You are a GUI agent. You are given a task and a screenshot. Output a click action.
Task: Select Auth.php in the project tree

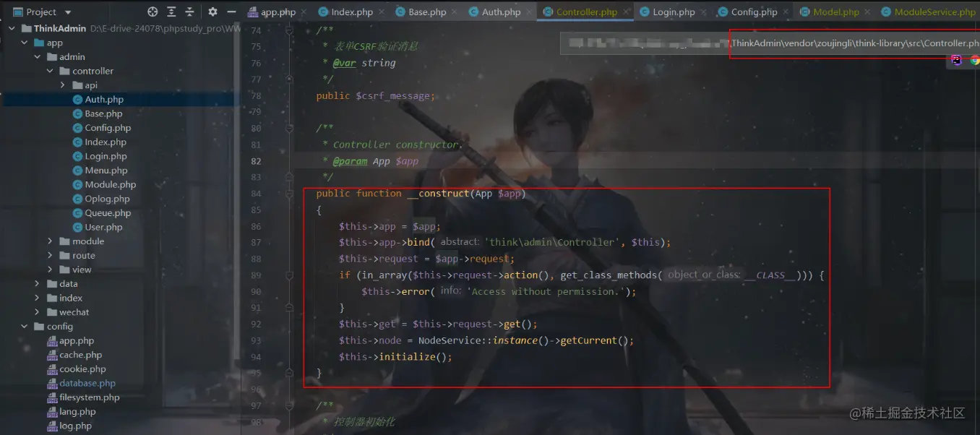click(104, 100)
